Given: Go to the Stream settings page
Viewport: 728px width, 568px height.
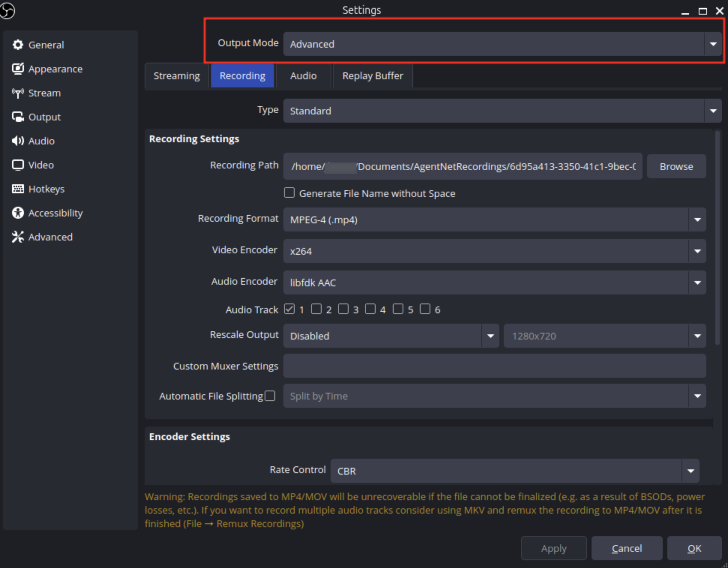Looking at the screenshot, I should coord(70,93).
